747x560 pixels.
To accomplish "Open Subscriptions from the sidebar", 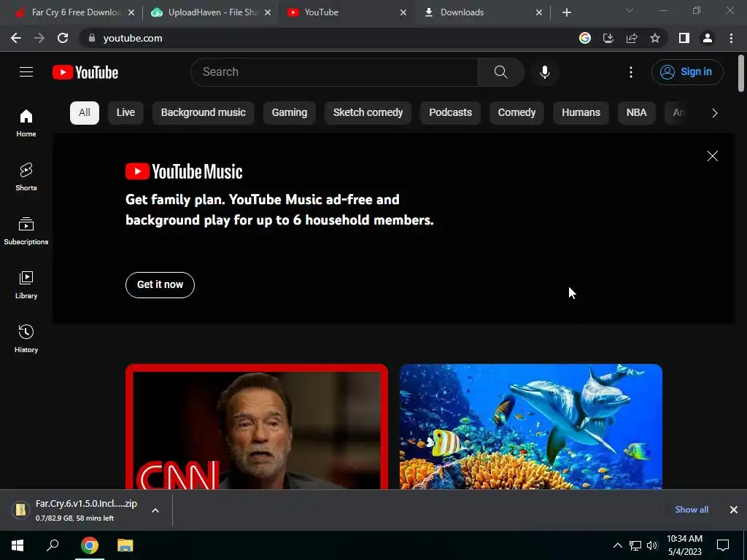I will (26, 231).
